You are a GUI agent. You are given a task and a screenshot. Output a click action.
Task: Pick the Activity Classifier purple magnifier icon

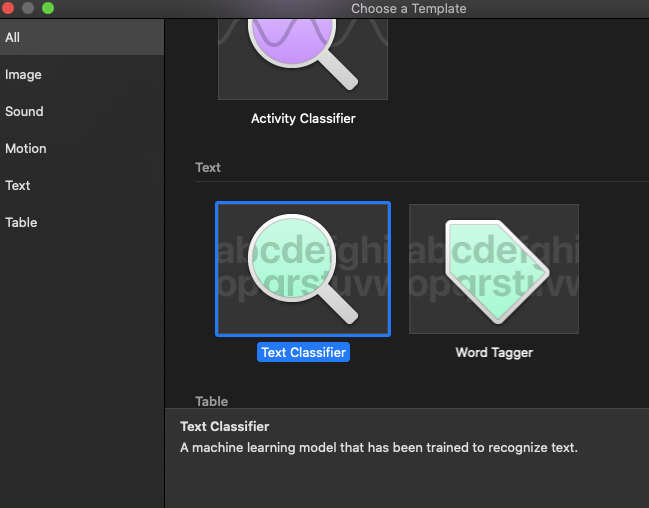coord(303,58)
